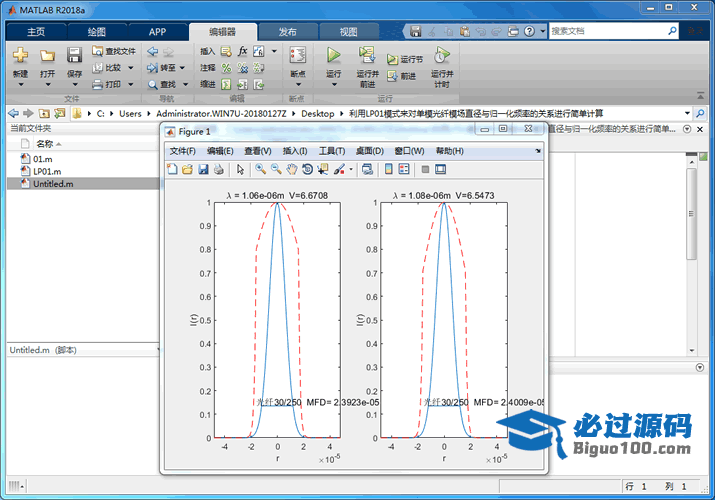Screen dimensions: 715x500
Task: Click the 查找文件 find files button
Action: 114,52
